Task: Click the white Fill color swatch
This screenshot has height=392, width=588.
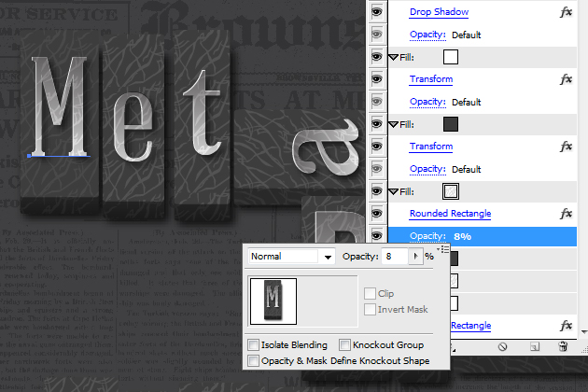Action: point(451,57)
